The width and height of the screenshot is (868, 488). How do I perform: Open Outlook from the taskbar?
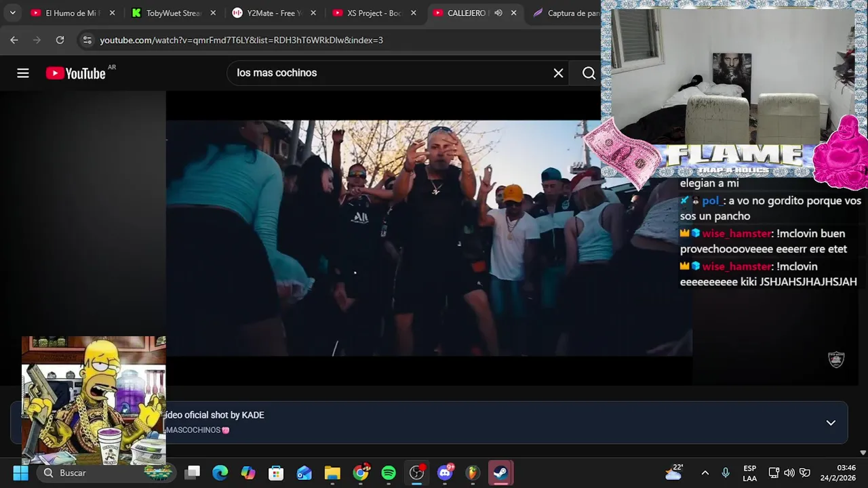coord(304,472)
